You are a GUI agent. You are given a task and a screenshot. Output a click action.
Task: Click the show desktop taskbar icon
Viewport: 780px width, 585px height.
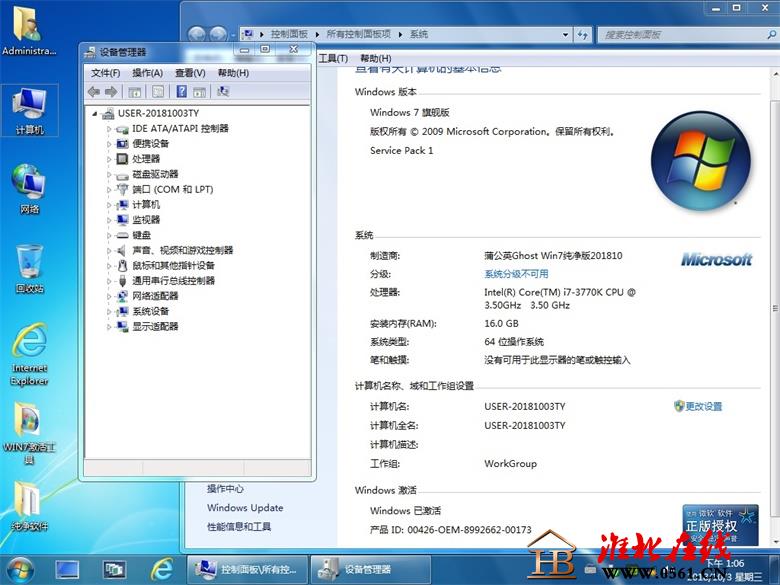point(67,570)
